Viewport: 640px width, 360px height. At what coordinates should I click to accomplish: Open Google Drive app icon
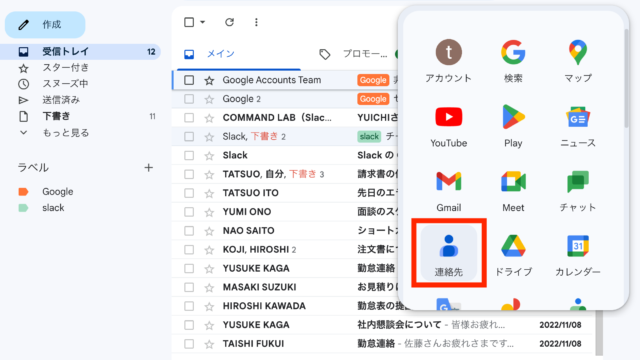[x=513, y=255]
